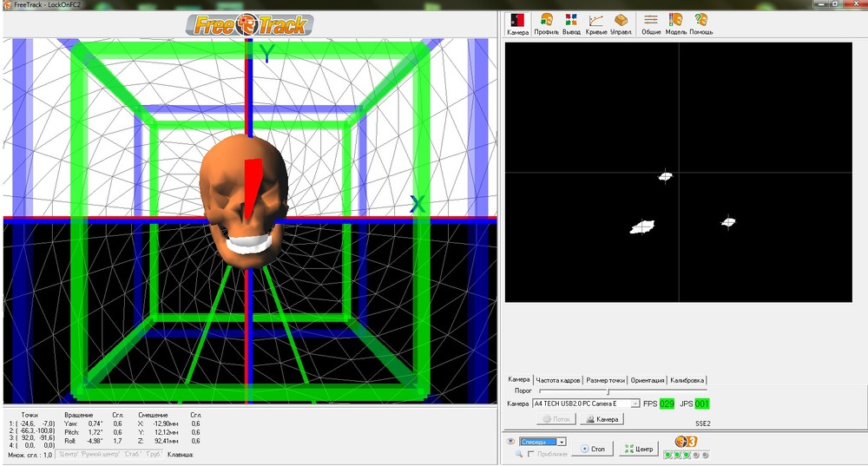Open the view direction Спереди dropdown
The width and height of the screenshot is (868, 466).
[542, 442]
